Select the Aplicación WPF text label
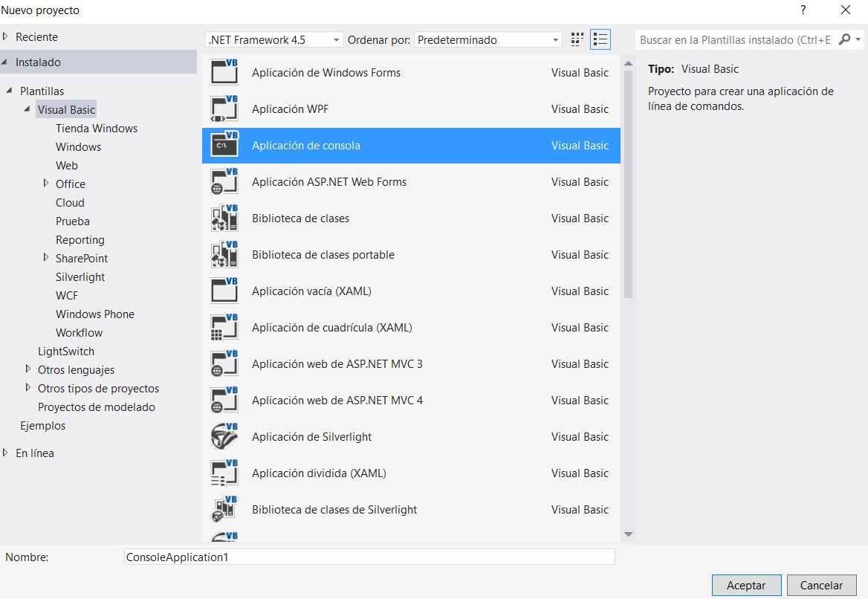The image size is (868, 599). tap(290, 109)
